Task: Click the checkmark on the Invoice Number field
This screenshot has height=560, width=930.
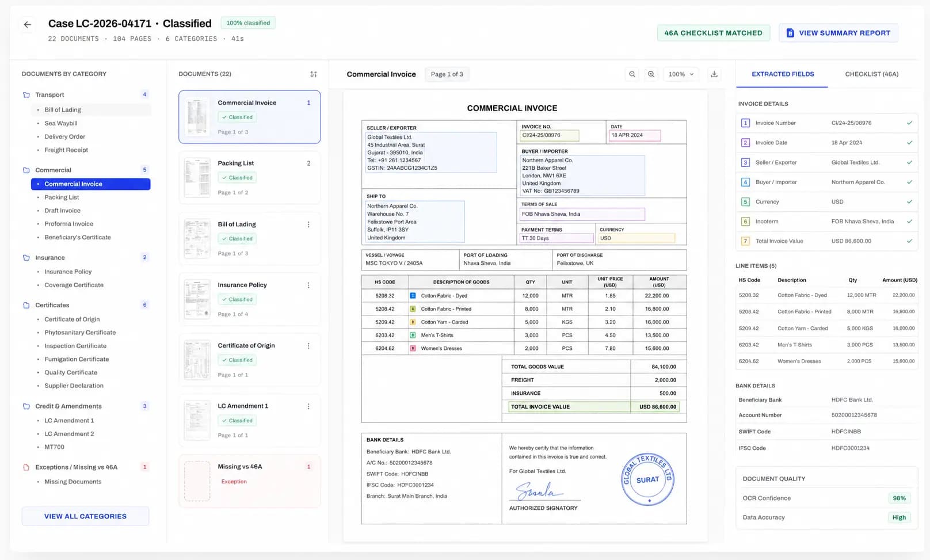Action: tap(909, 123)
